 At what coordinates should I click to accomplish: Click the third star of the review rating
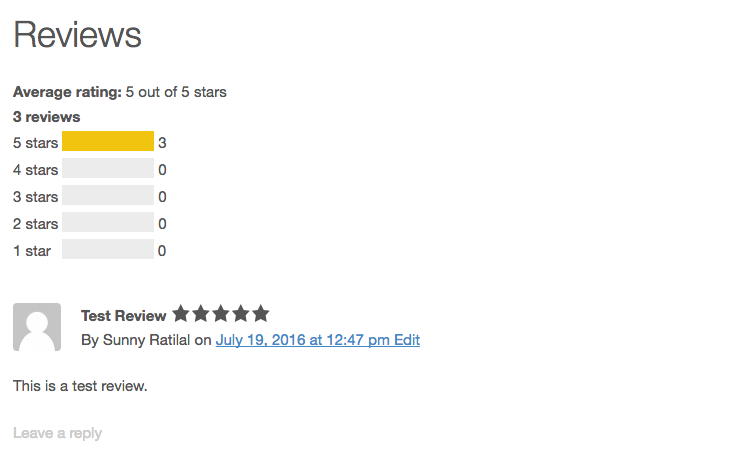pos(221,314)
